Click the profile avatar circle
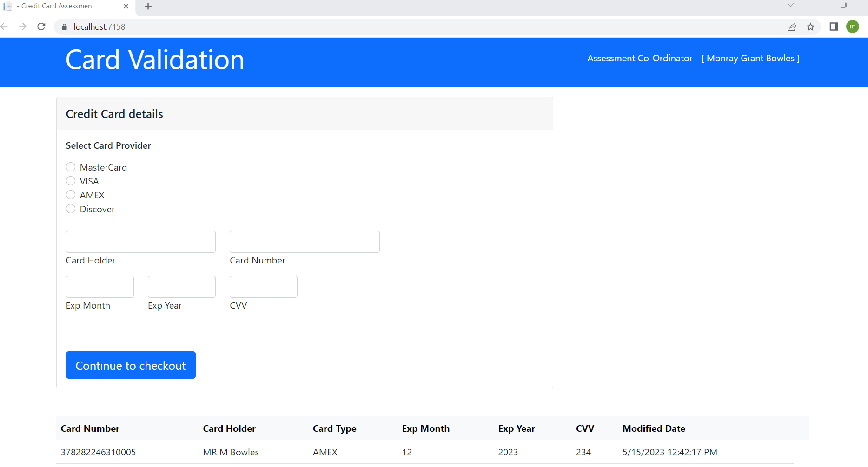This screenshot has width=868, height=467. pyautogui.click(x=853, y=26)
